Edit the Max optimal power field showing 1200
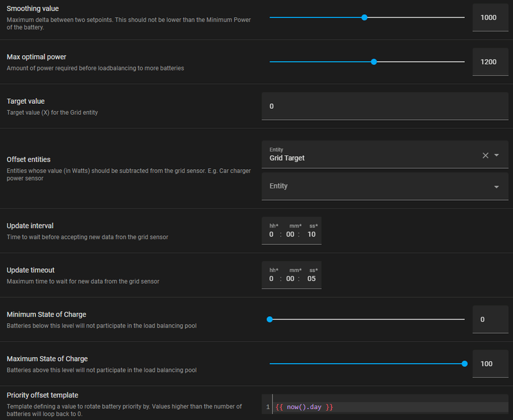Screen dimensions: 513x420 (x=490, y=62)
